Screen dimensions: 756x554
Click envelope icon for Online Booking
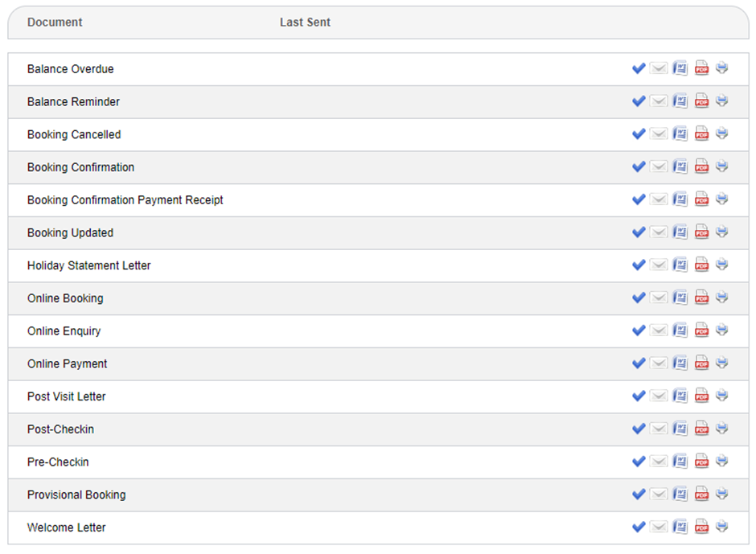pyautogui.click(x=659, y=298)
